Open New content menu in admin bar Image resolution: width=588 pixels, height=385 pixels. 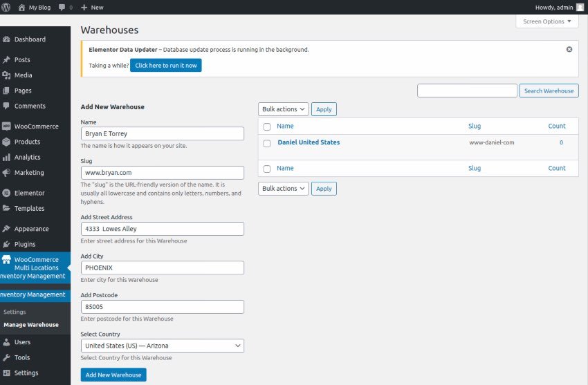92,7
